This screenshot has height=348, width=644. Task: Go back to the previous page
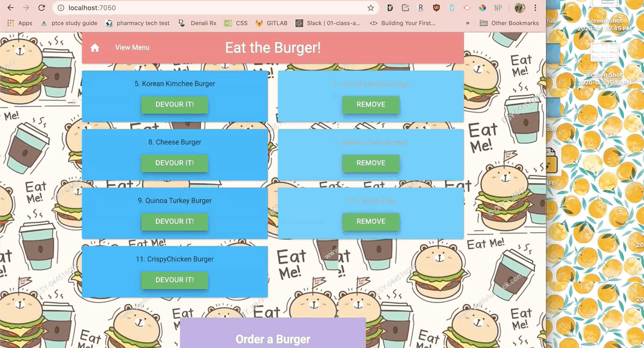[11, 8]
